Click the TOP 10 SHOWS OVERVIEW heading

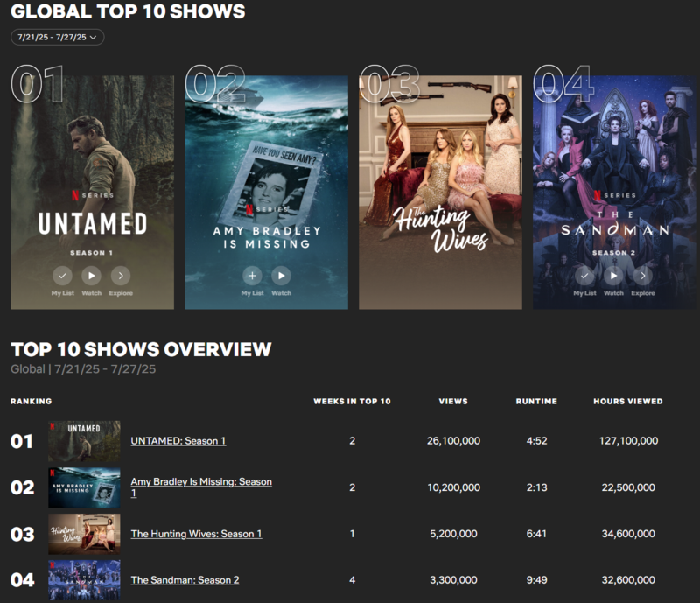[141, 349]
